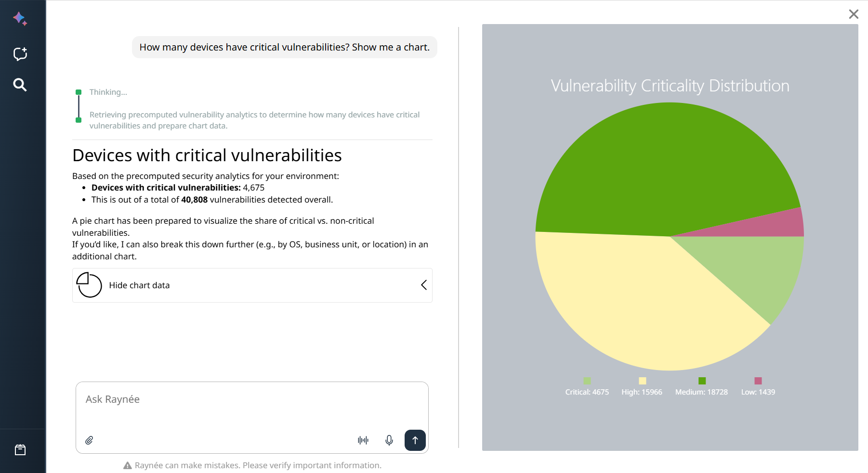The width and height of the screenshot is (868, 473).
Task: Close the chart panel with the X
Action: (x=854, y=14)
